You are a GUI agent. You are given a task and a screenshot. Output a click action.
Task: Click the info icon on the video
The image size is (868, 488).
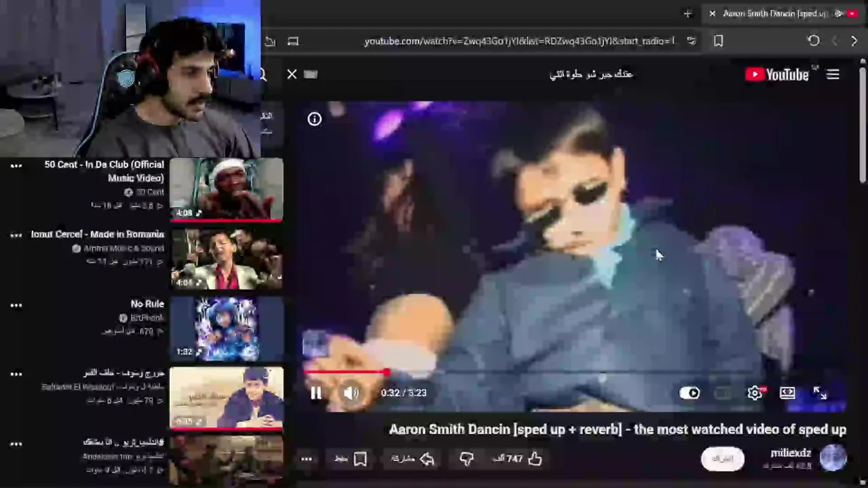click(315, 119)
